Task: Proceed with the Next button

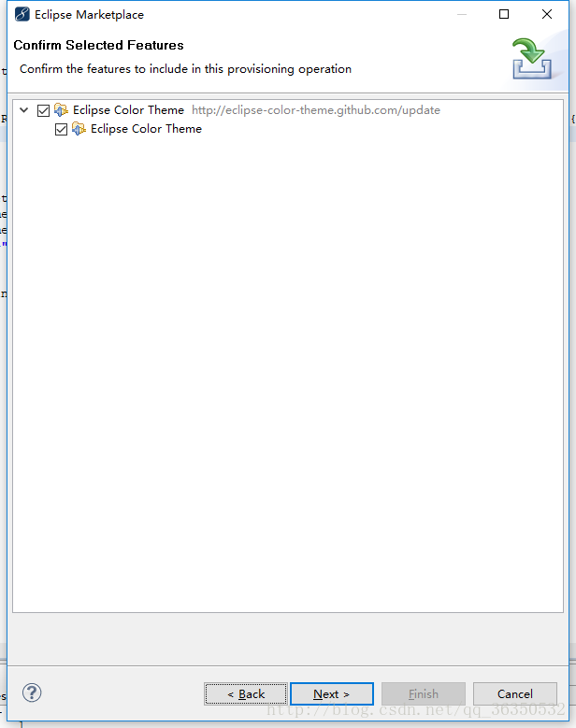Action: click(332, 694)
